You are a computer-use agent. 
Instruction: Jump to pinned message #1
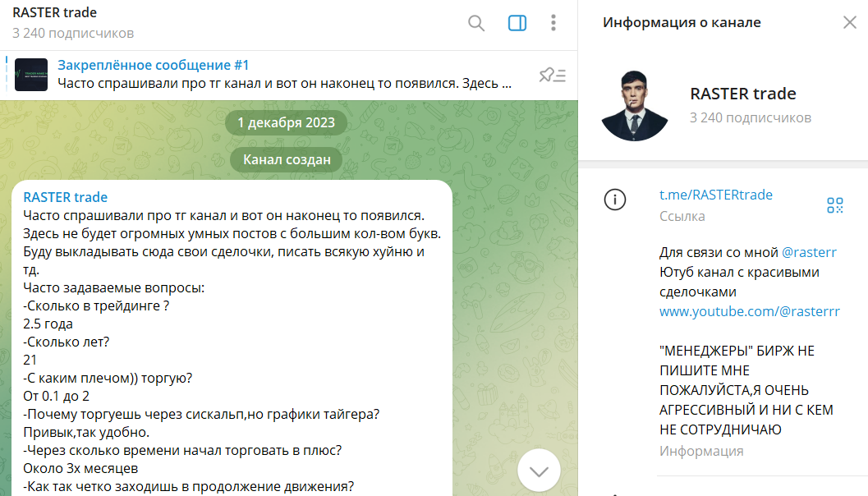284,74
